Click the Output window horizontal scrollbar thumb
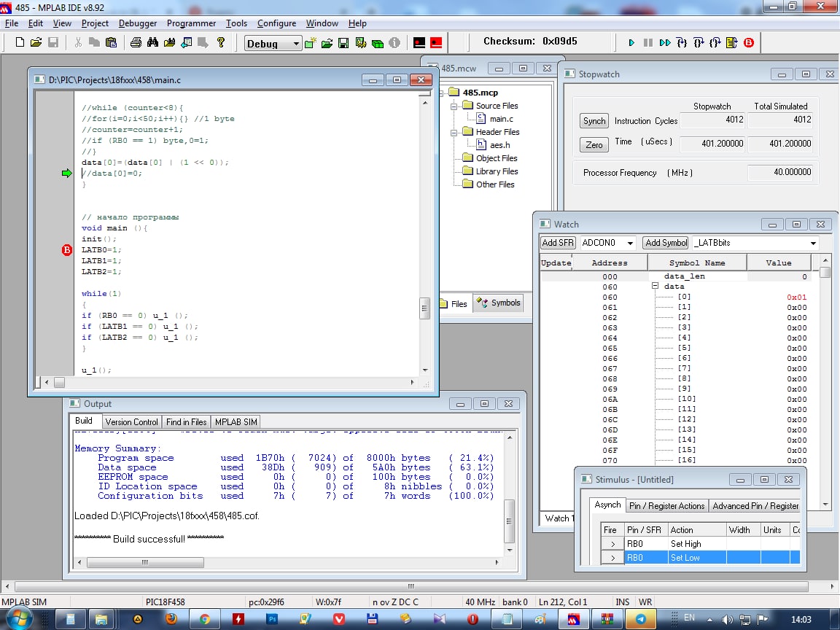The image size is (840, 630). (x=144, y=562)
